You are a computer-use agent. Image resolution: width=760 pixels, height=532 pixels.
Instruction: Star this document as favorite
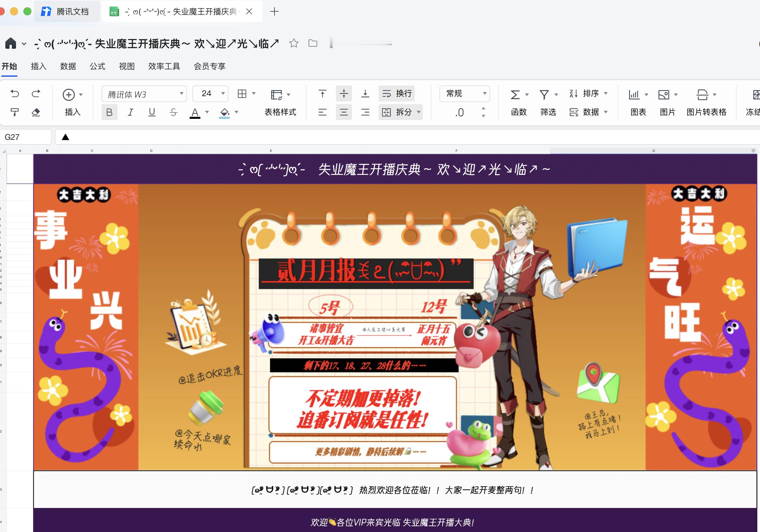[294, 43]
